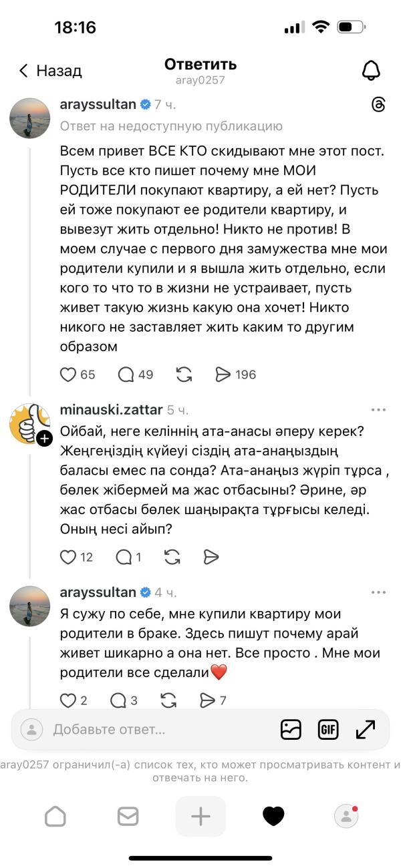
Task: Go to home feed in bottom navigation
Action: (x=55, y=815)
